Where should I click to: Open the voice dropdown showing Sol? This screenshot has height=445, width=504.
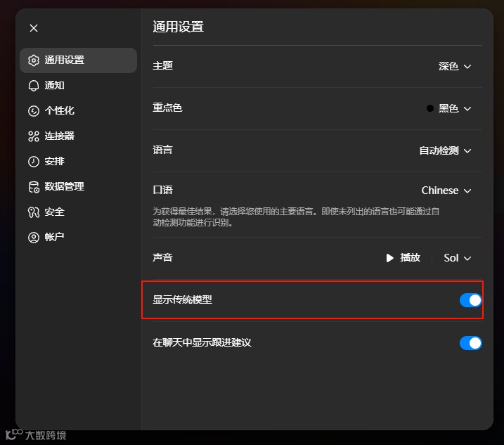click(x=458, y=258)
